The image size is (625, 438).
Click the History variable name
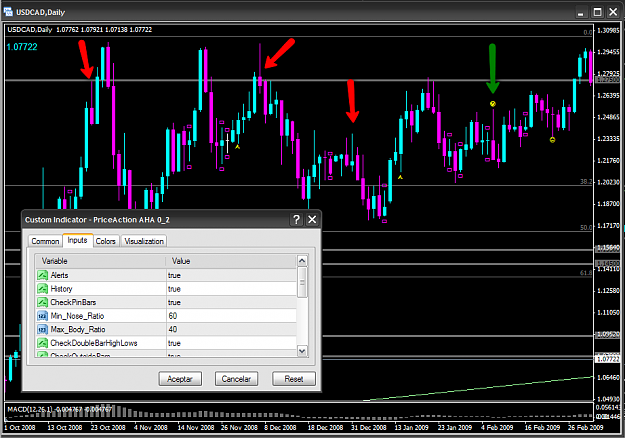tap(61, 289)
